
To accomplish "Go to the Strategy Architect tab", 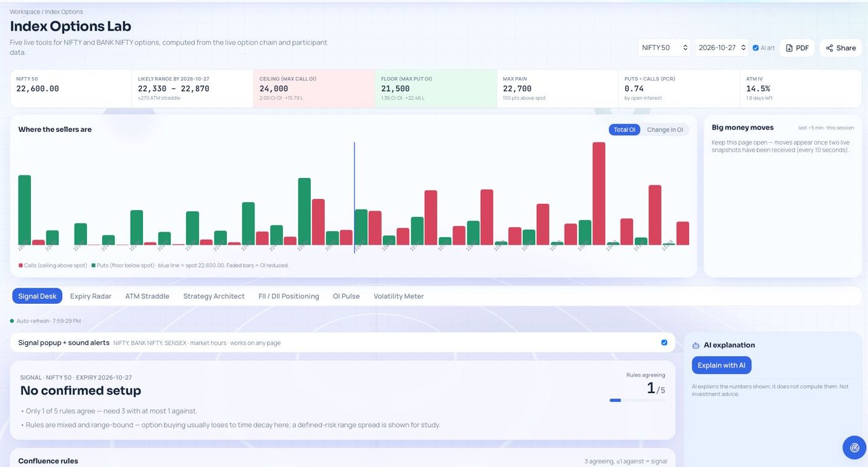I will [214, 296].
